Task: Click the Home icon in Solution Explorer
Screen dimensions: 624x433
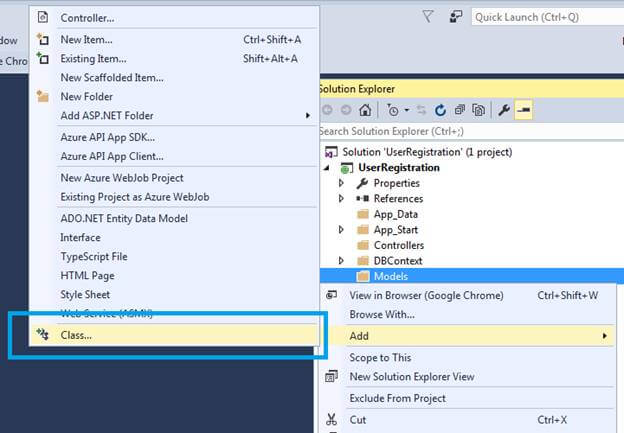Action: coord(366,110)
